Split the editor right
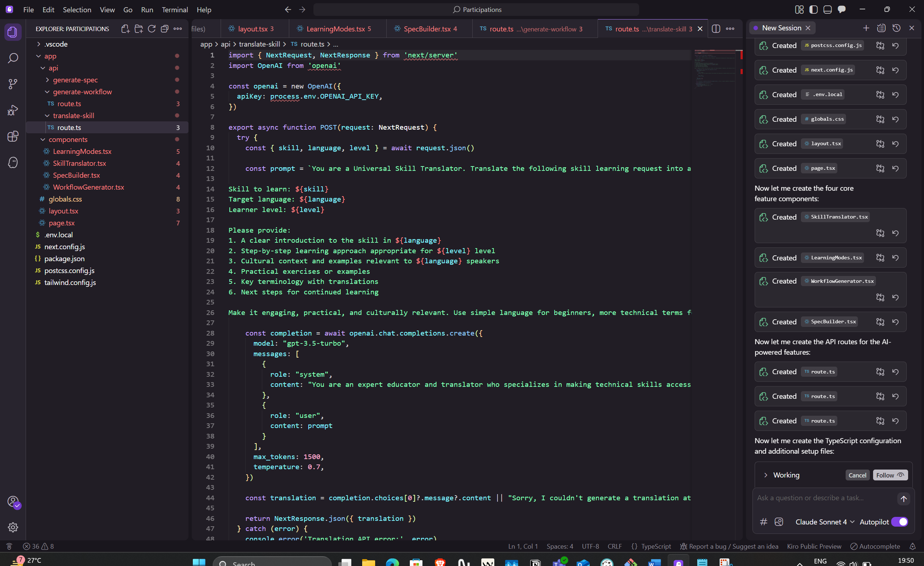This screenshot has width=924, height=566. coord(716,29)
